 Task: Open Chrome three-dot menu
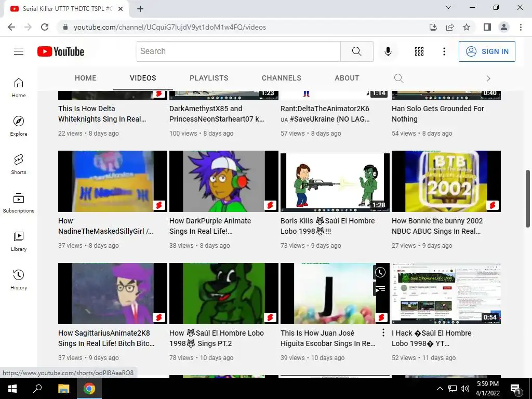(521, 27)
